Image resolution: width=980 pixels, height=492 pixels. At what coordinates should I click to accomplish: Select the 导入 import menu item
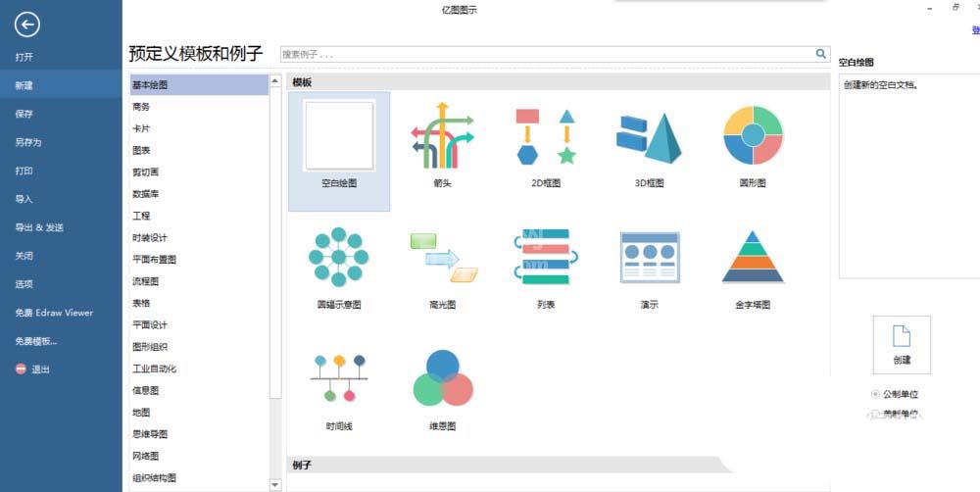(x=24, y=199)
